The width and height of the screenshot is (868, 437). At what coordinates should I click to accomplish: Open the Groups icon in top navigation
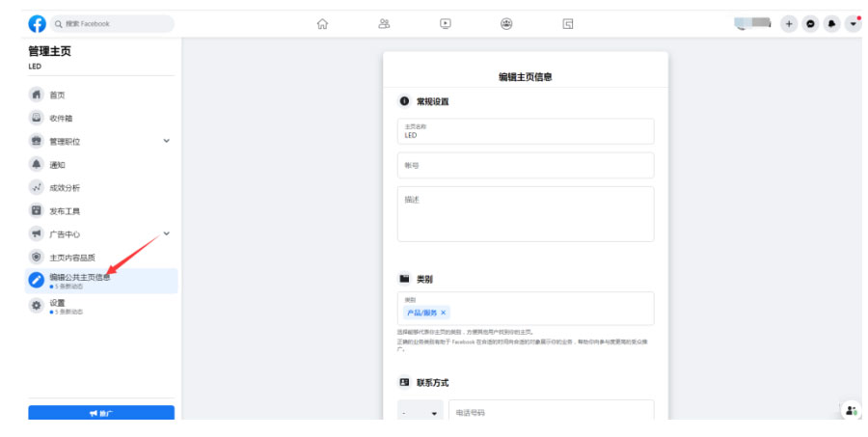click(506, 24)
